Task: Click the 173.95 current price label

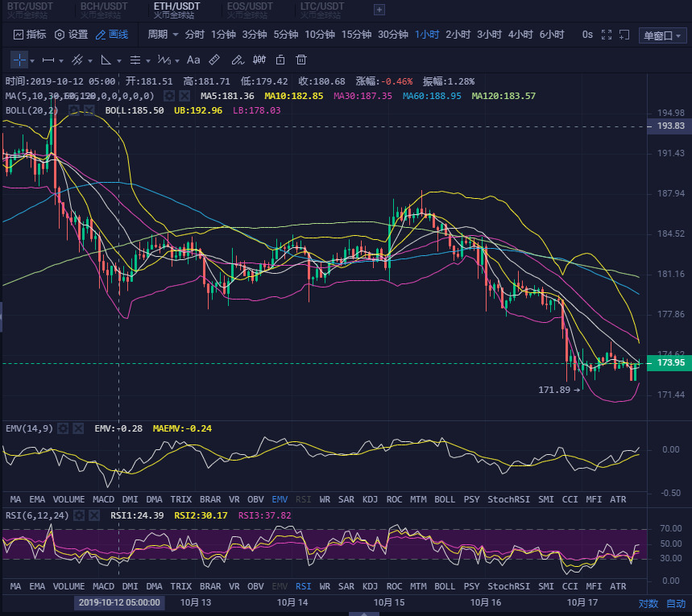Action: click(670, 363)
